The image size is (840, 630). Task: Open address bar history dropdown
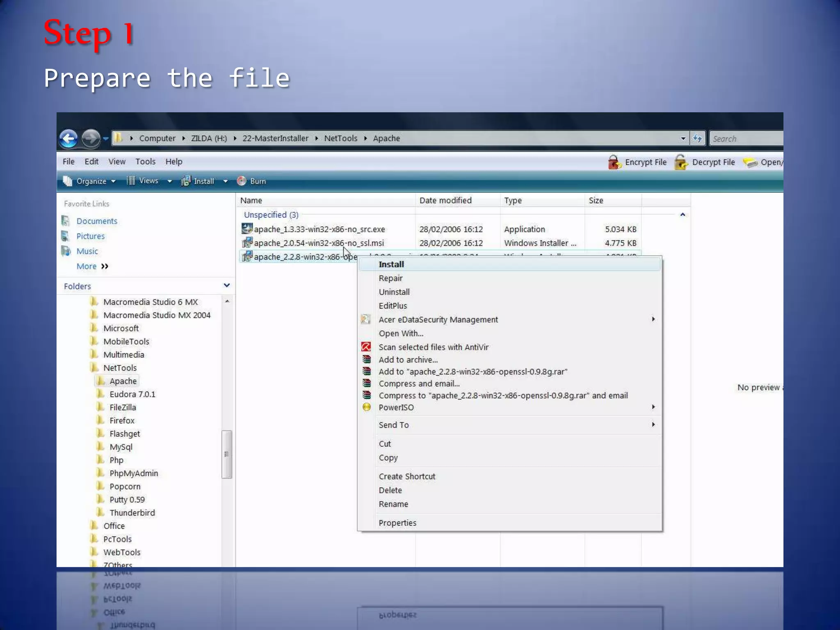pyautogui.click(x=683, y=139)
